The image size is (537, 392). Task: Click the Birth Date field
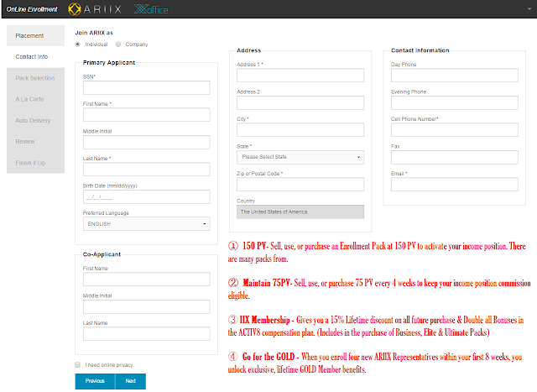pyautogui.click(x=146, y=197)
